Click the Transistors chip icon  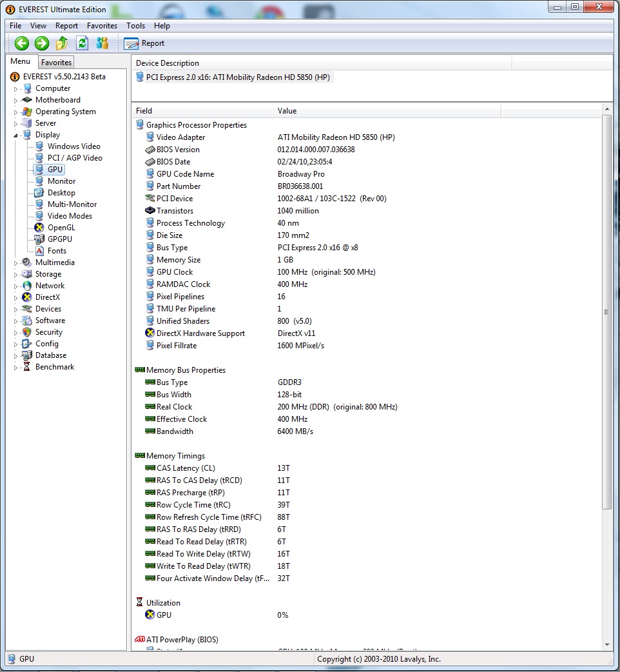point(150,210)
